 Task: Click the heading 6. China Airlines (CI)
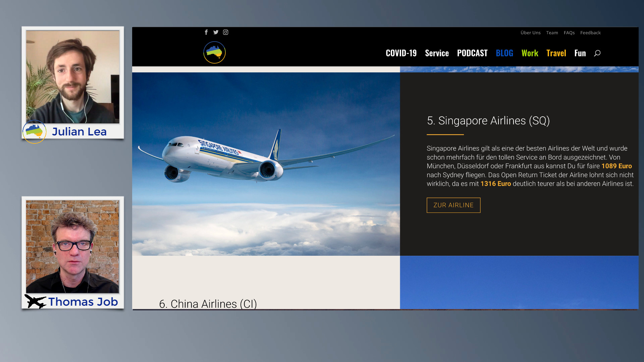(208, 304)
